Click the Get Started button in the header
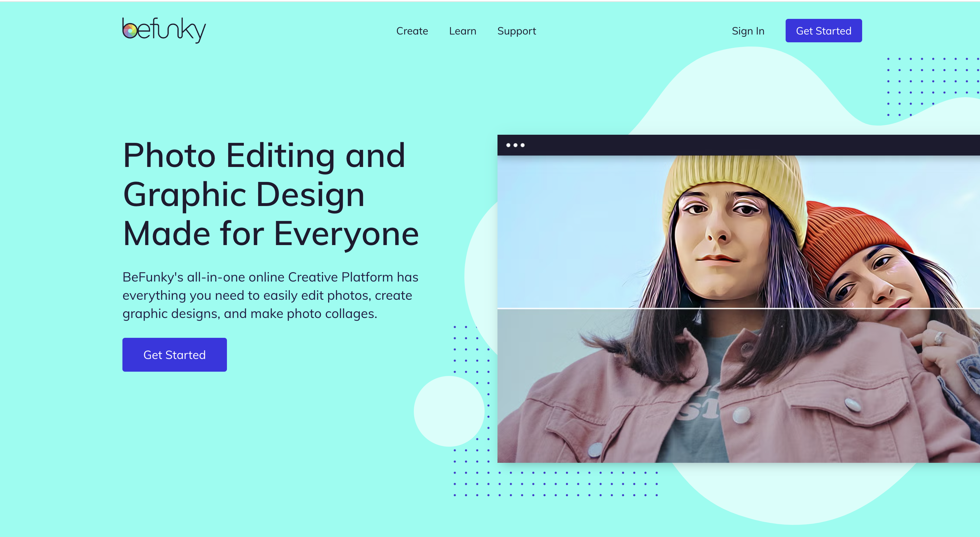The image size is (980, 537). 824,30
